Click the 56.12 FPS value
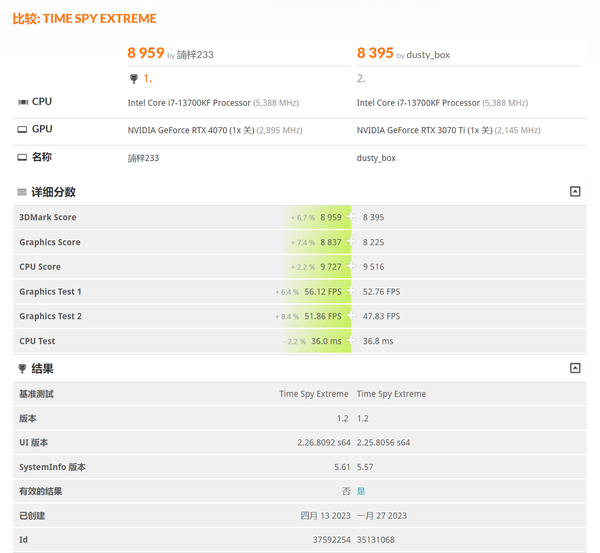 point(323,291)
